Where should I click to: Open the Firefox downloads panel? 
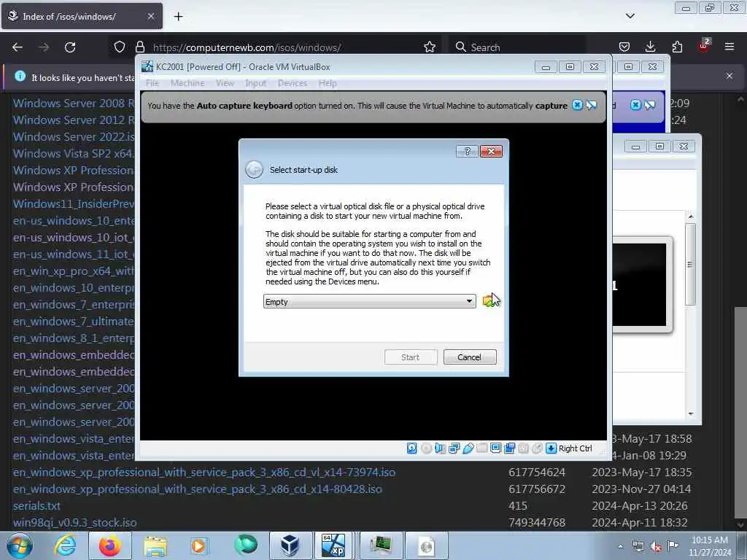pos(650,47)
